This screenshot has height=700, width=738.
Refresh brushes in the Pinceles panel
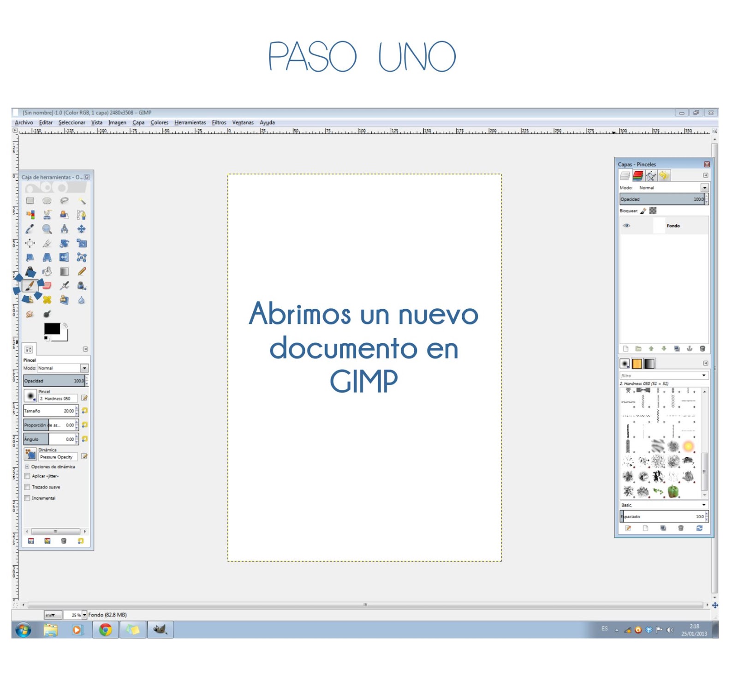click(x=699, y=528)
